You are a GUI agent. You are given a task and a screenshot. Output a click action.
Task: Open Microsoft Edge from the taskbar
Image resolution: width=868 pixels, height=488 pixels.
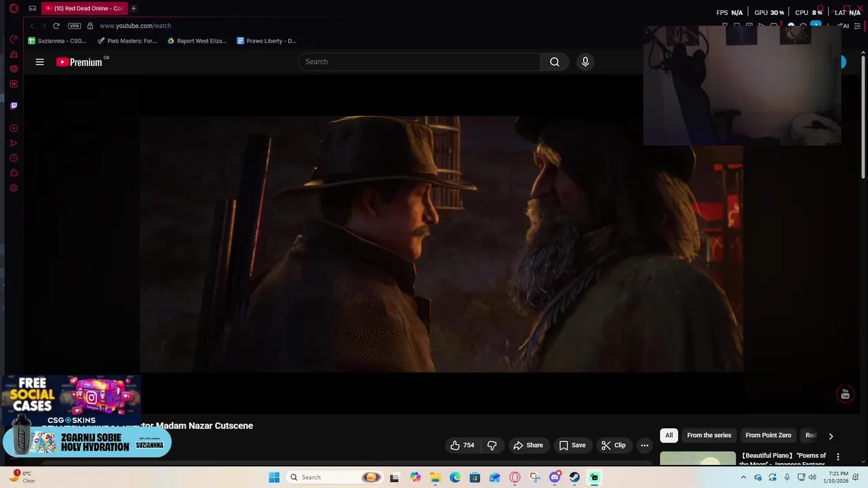pos(455,477)
